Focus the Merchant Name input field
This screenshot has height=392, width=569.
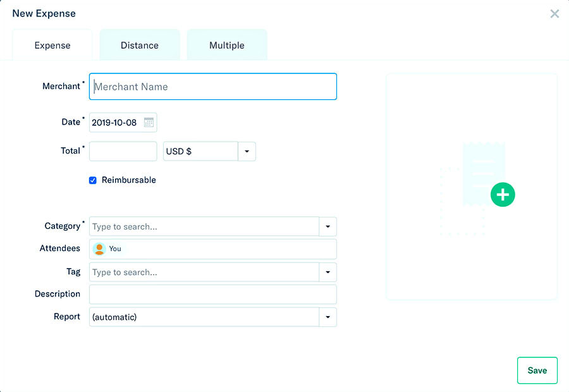(x=213, y=87)
